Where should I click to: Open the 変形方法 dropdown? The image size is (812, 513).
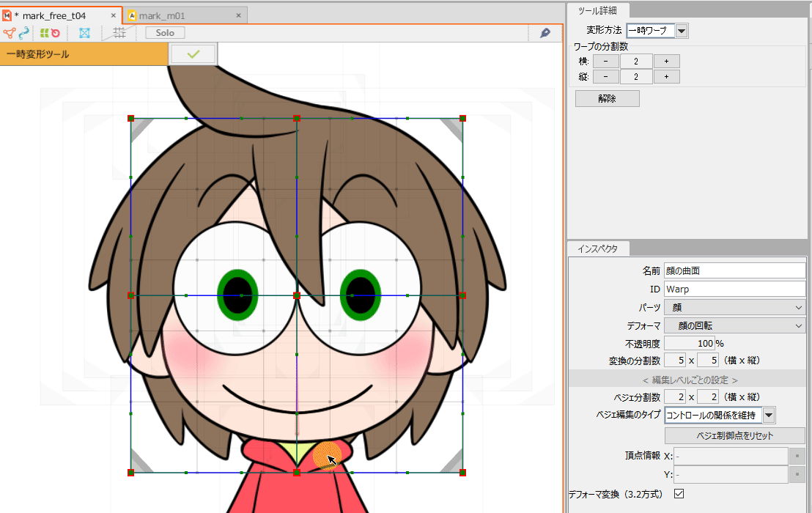[x=682, y=31]
